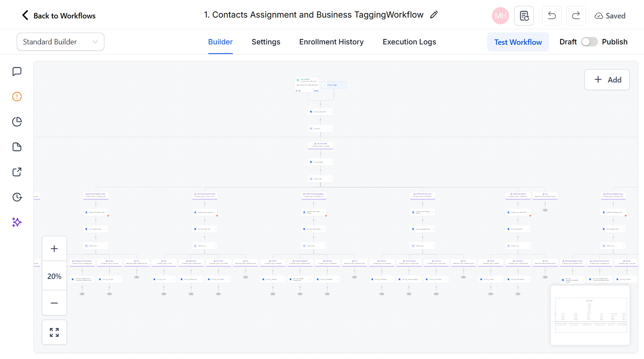Open Details link on the trigger card

pos(316,90)
